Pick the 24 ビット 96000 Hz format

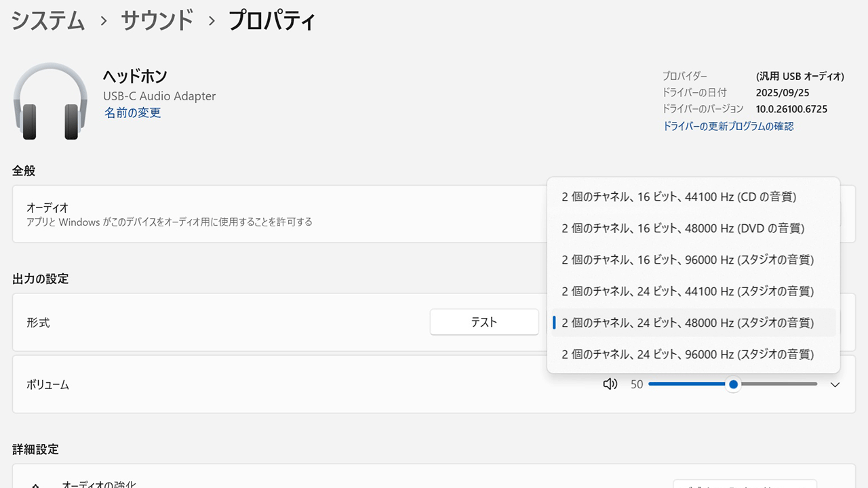(x=688, y=354)
